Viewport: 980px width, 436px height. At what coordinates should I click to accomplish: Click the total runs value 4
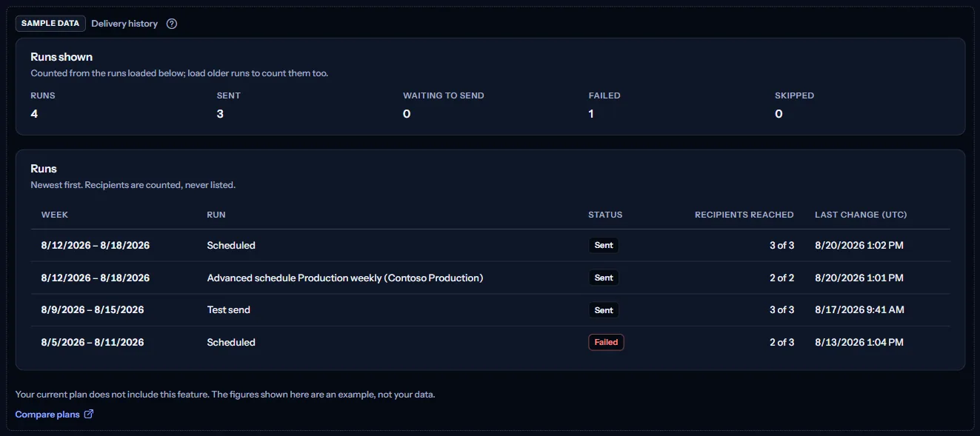pyautogui.click(x=34, y=114)
